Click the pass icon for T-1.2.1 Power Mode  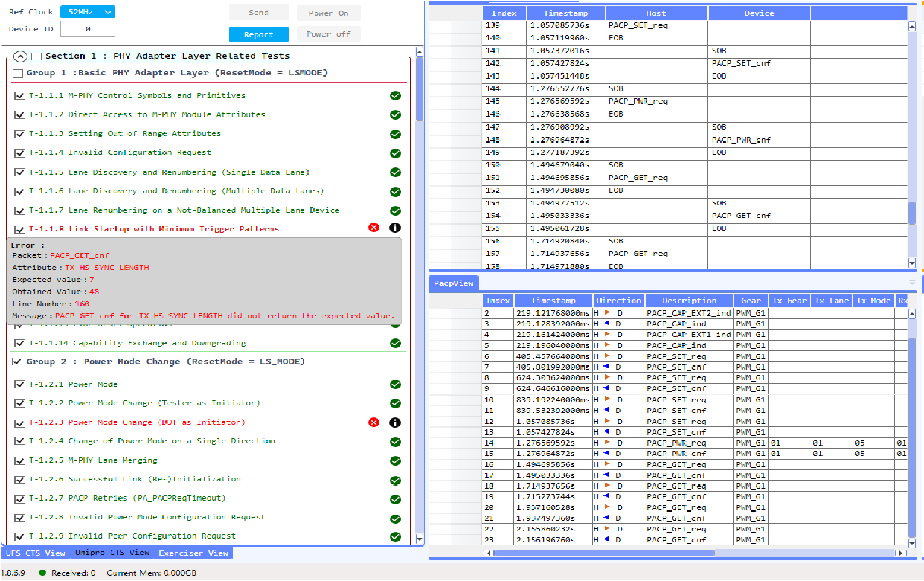click(396, 385)
